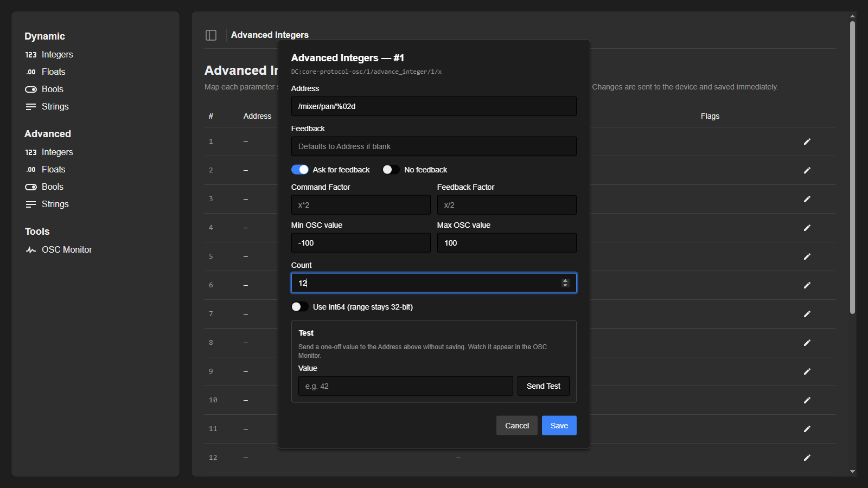The width and height of the screenshot is (868, 488).
Task: Click the page vertical scrollbar thumb
Action: click(852, 167)
